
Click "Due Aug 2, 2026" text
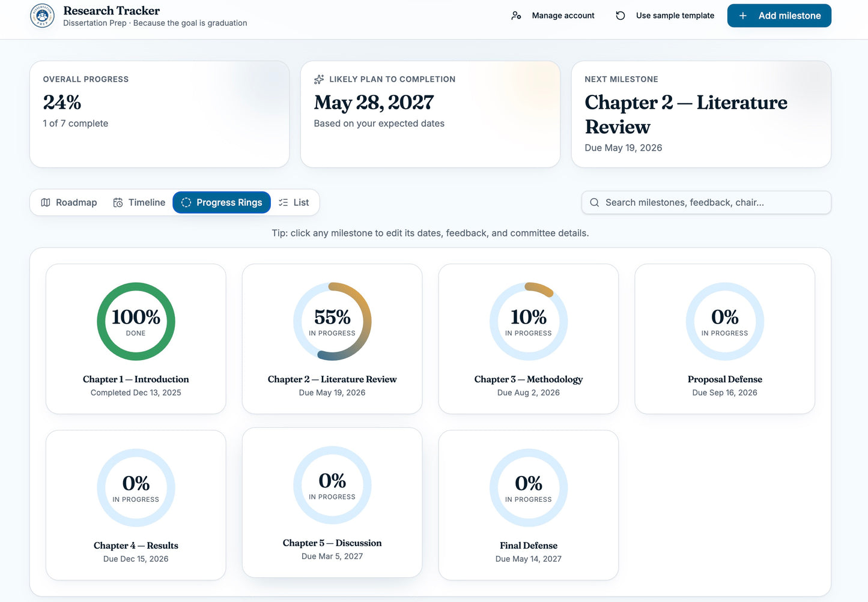tap(529, 393)
